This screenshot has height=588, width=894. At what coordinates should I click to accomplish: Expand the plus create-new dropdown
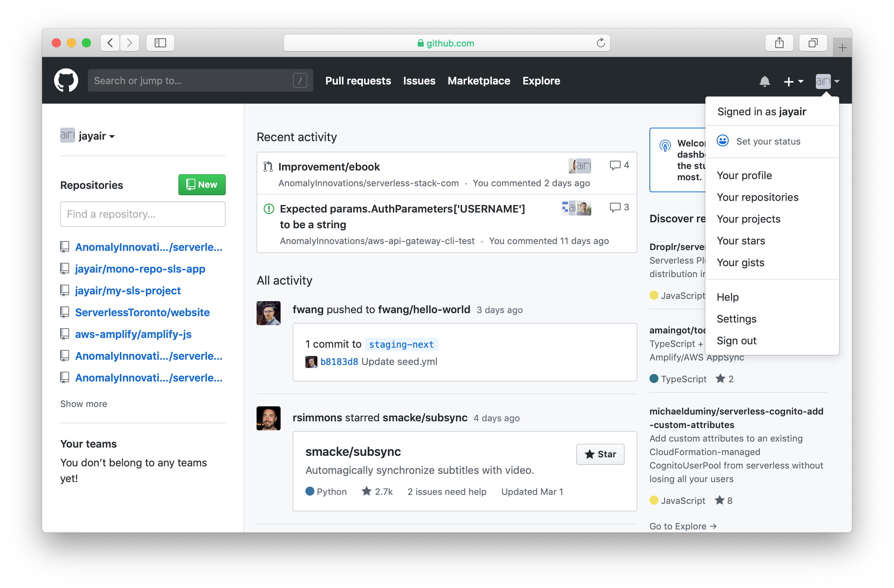pos(793,81)
